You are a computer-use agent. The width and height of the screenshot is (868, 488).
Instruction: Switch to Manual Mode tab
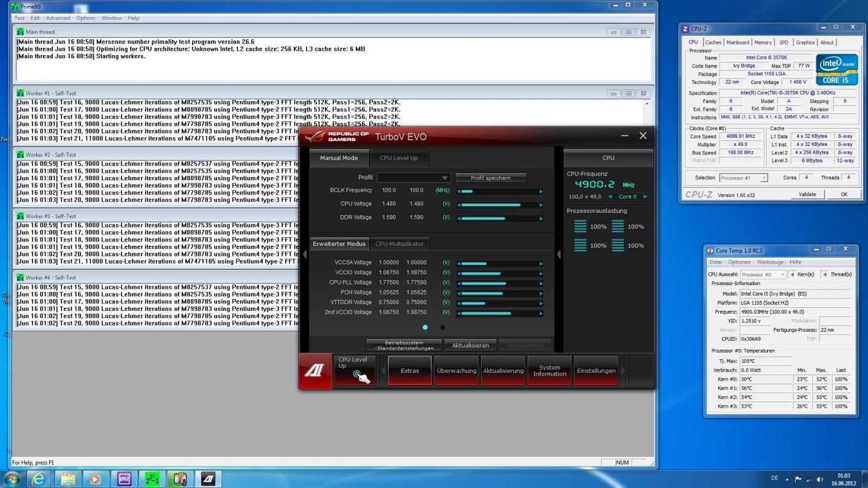pos(339,158)
